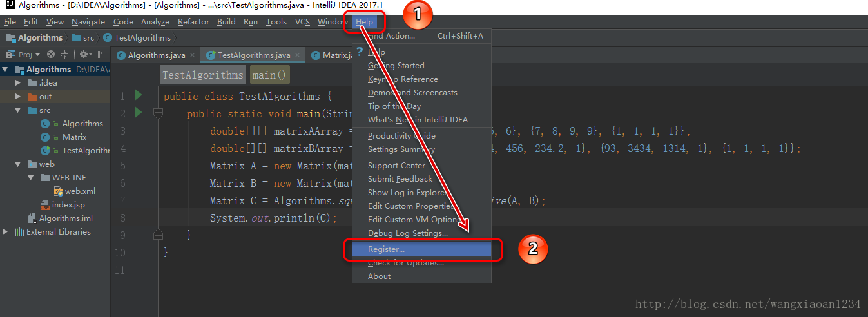Select About in Help menu

coord(421,276)
